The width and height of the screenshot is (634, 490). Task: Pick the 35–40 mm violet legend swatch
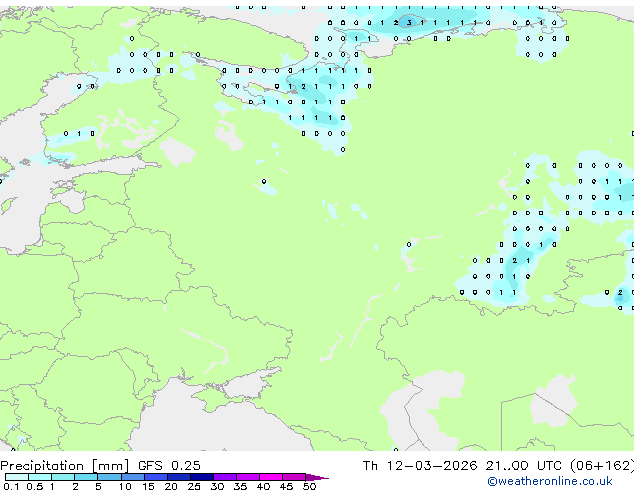248,477
